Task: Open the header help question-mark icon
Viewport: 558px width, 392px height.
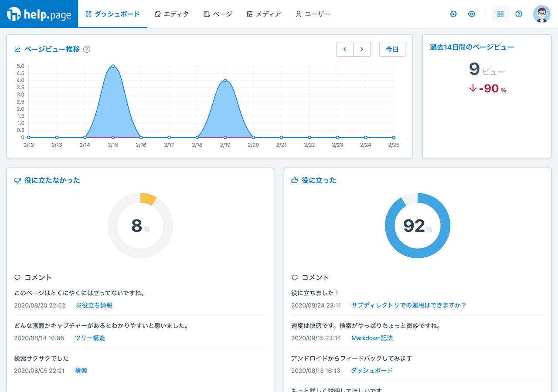Action: (x=519, y=14)
